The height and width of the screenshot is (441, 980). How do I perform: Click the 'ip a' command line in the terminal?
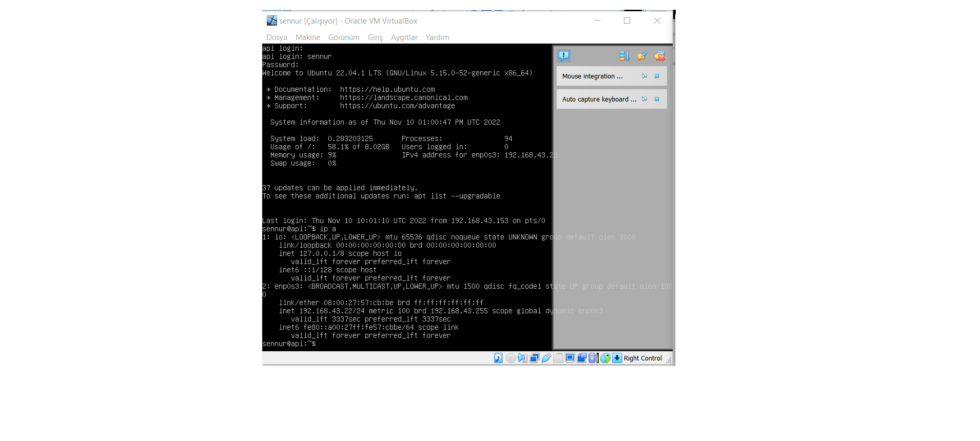click(299, 229)
